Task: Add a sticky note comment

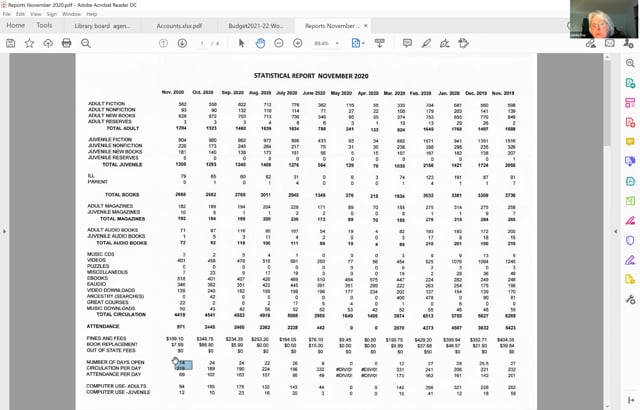Action: [x=407, y=43]
